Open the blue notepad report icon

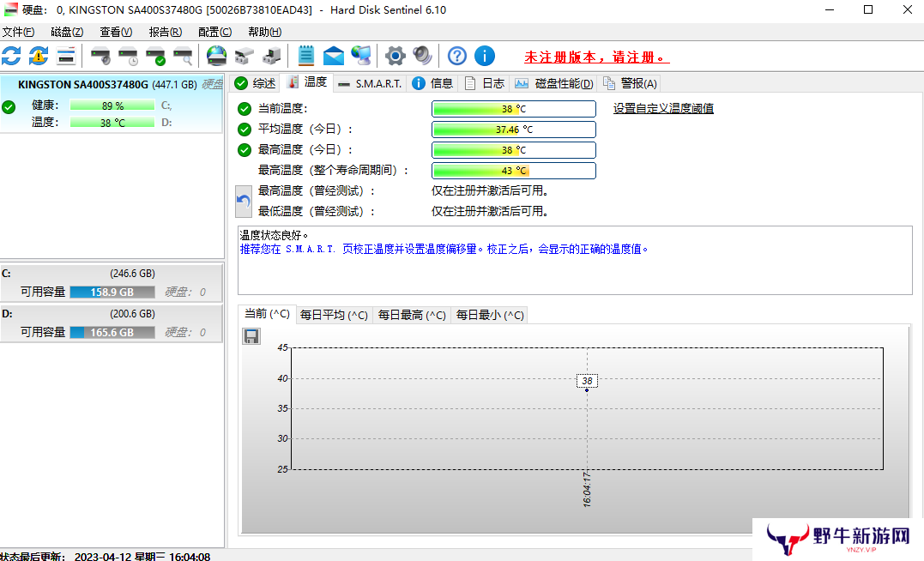pos(305,56)
